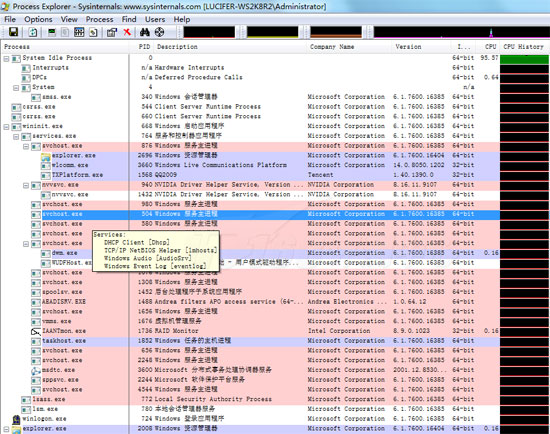Collapse the services.exe tree node
The height and width of the screenshot is (434, 550).
pyautogui.click(x=16, y=136)
